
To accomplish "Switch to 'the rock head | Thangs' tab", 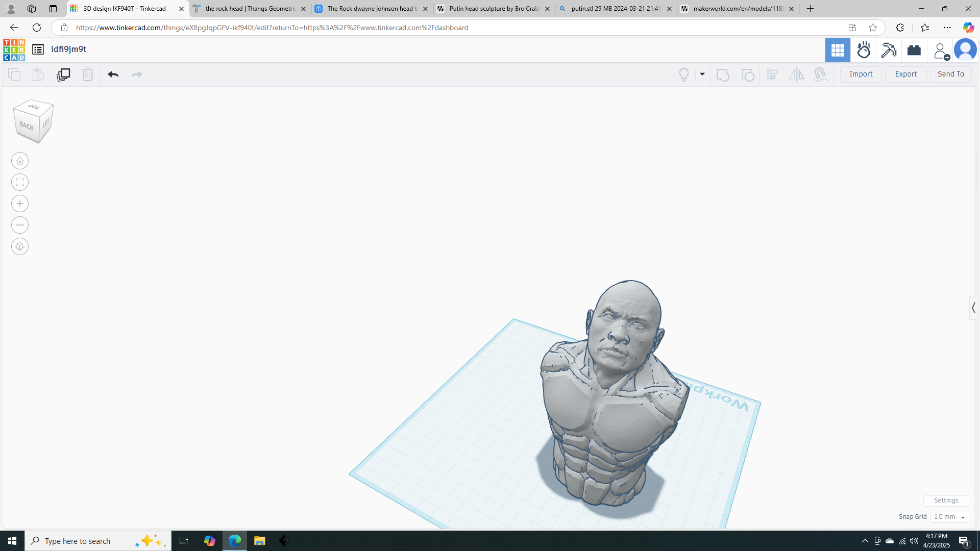I will pyautogui.click(x=250, y=9).
